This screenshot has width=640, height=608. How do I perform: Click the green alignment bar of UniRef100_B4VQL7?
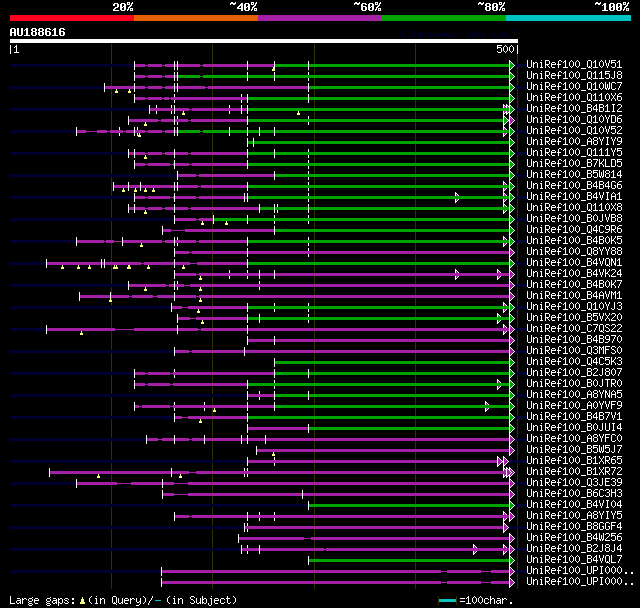coord(409,561)
